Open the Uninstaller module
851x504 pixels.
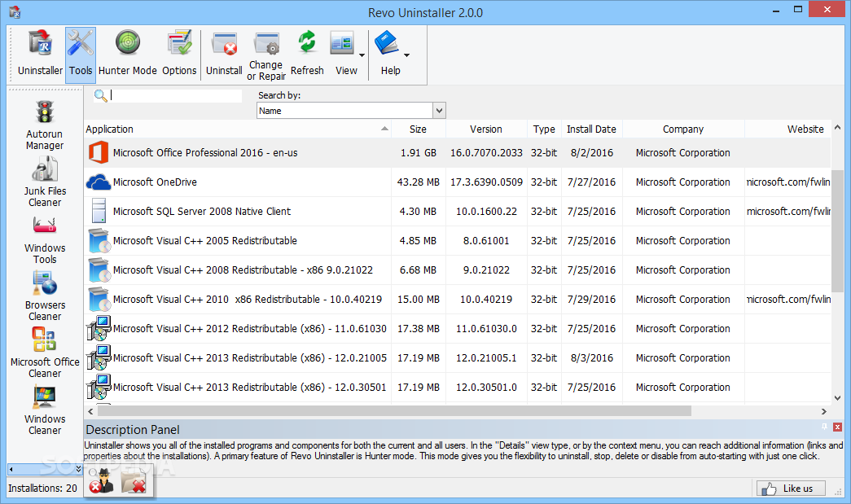(x=40, y=54)
